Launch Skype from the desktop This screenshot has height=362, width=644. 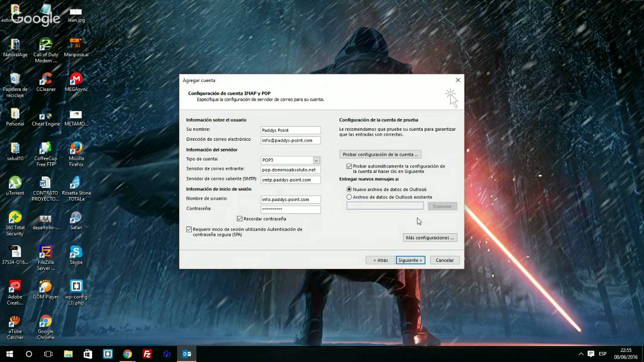(76, 255)
